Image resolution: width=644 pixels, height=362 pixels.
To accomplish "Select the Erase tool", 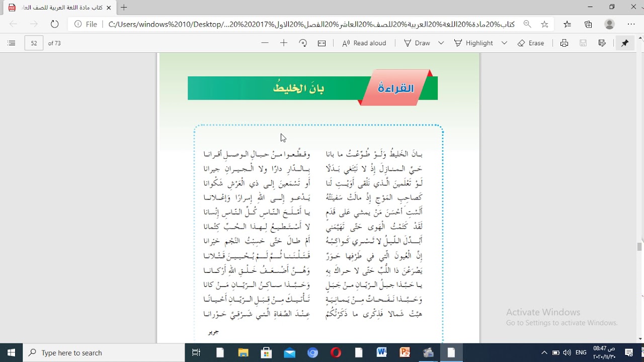I will tap(531, 43).
